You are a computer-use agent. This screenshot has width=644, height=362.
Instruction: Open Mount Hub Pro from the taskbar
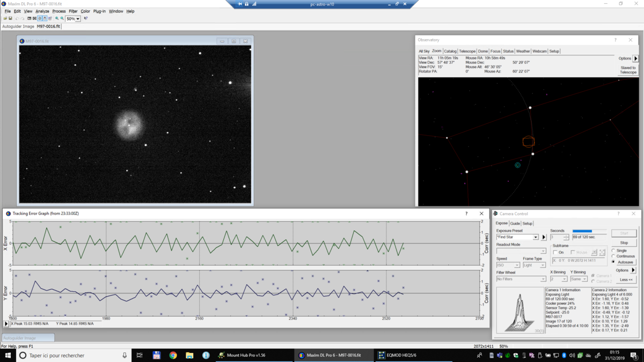[x=241, y=355]
